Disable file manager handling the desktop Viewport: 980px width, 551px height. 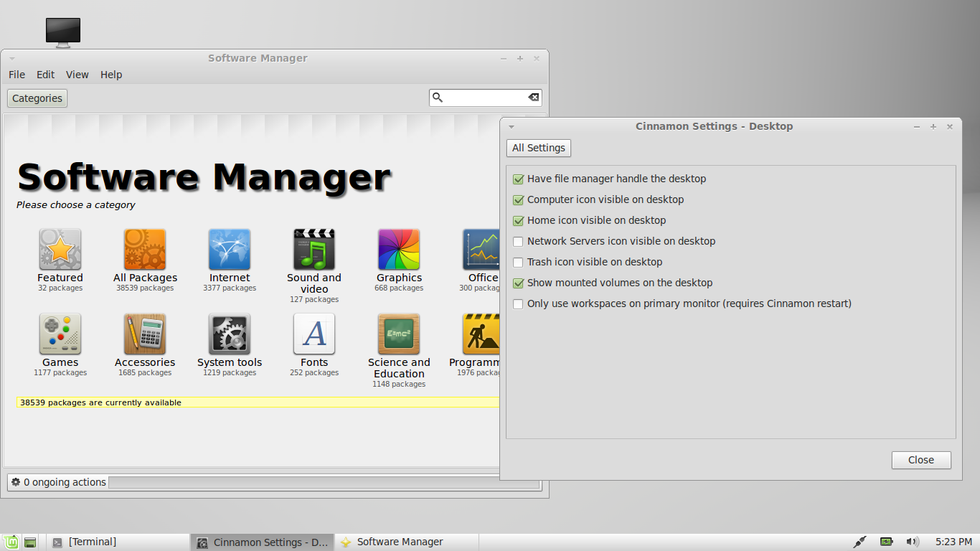(x=518, y=179)
